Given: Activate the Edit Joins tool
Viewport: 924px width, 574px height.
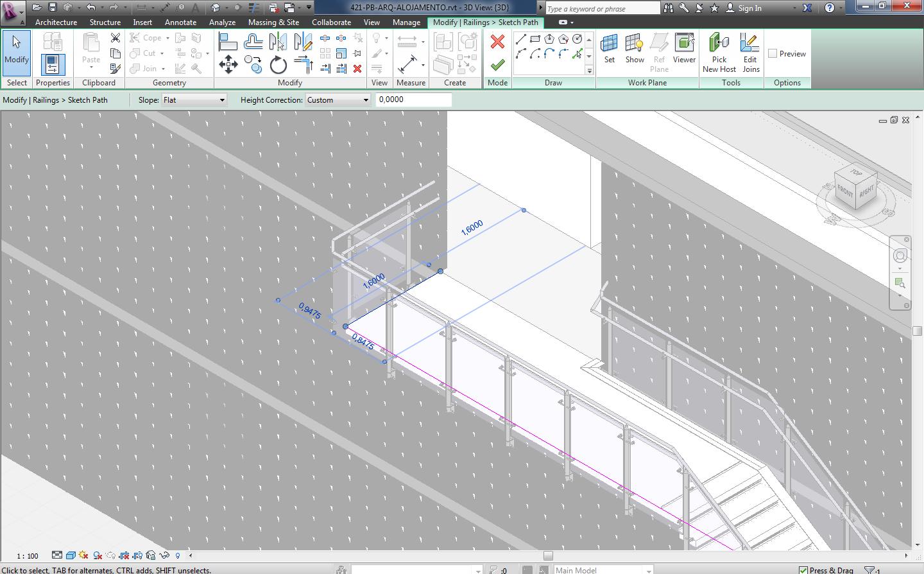Looking at the screenshot, I should (749, 51).
